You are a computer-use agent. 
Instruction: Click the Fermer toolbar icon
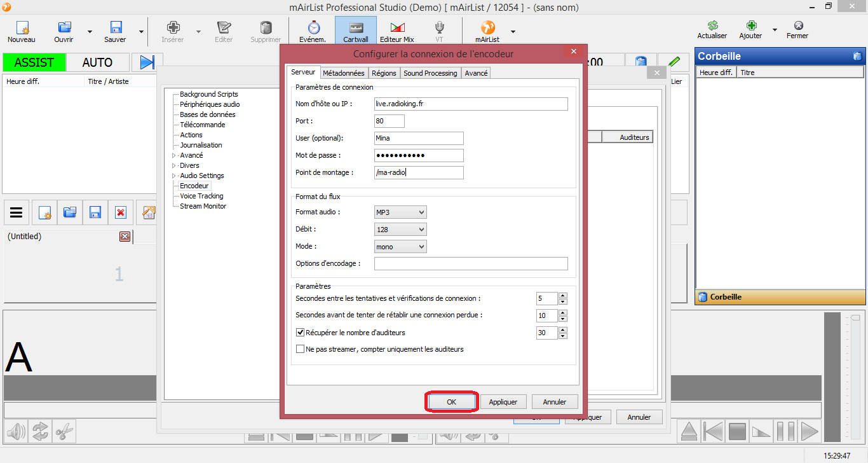click(798, 25)
